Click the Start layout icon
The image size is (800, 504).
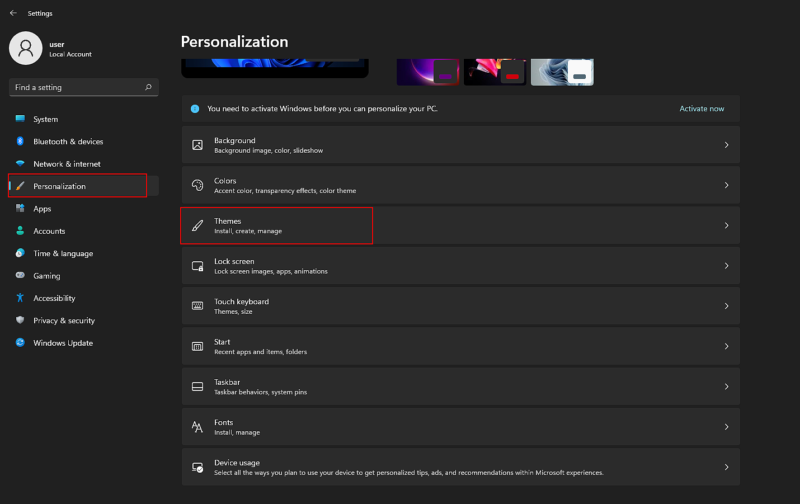pos(197,346)
